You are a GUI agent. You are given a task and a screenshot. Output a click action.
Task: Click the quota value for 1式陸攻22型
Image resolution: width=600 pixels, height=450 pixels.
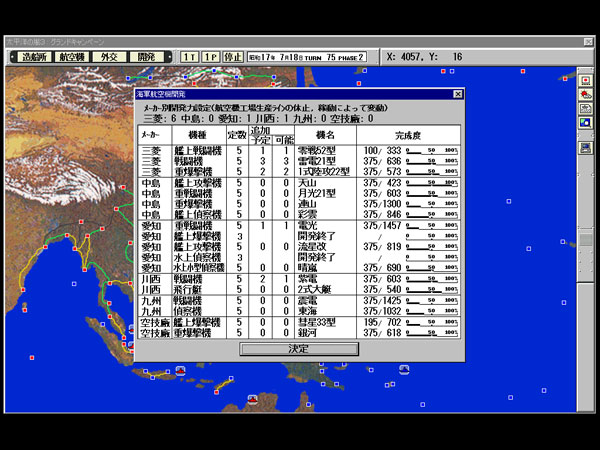[x=237, y=171]
